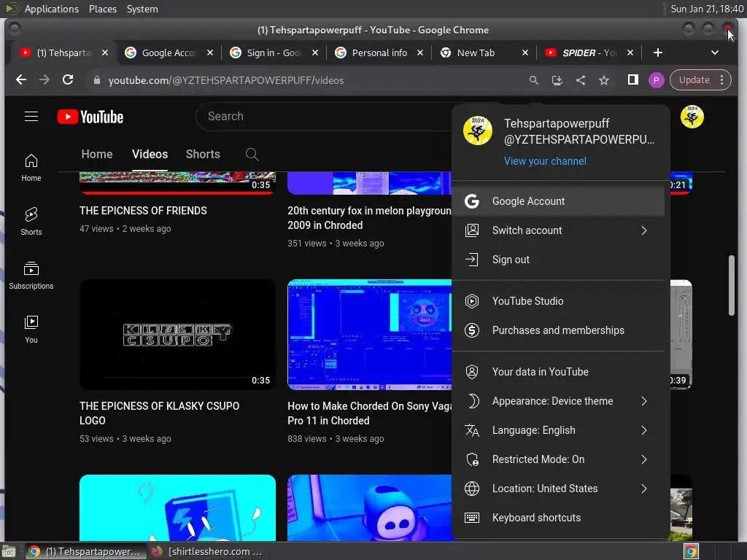Viewport: 747px width, 560px height.
Task: Open the channel Shorts tab
Action: [203, 155]
